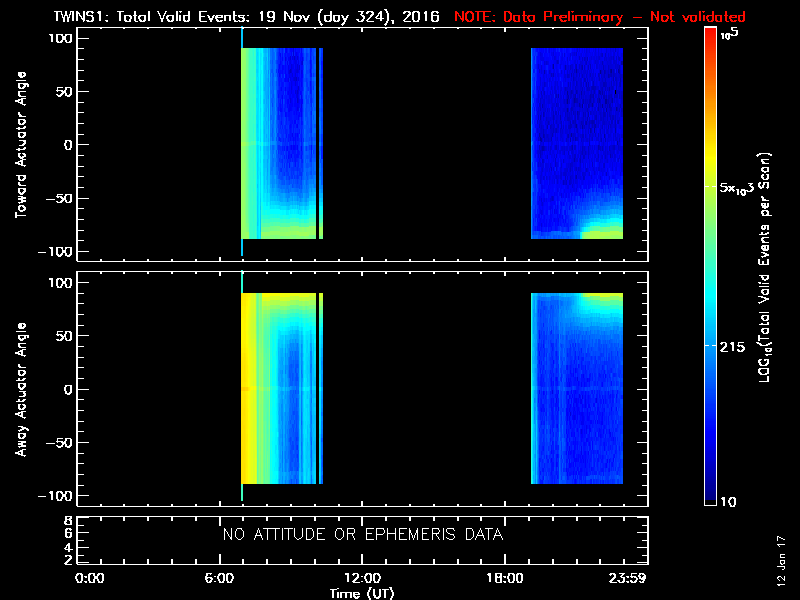Click the 5x10^3 color bar tick label

(743, 188)
